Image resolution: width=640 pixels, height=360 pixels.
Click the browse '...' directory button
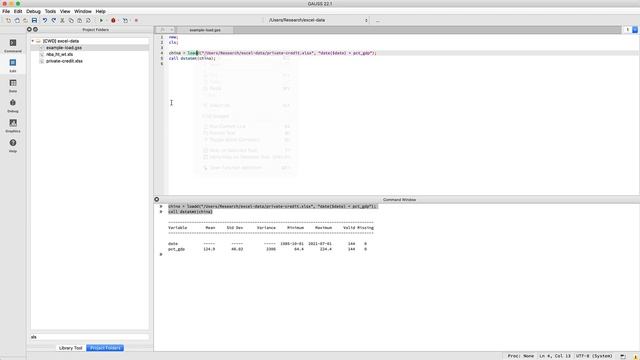(x=378, y=20)
